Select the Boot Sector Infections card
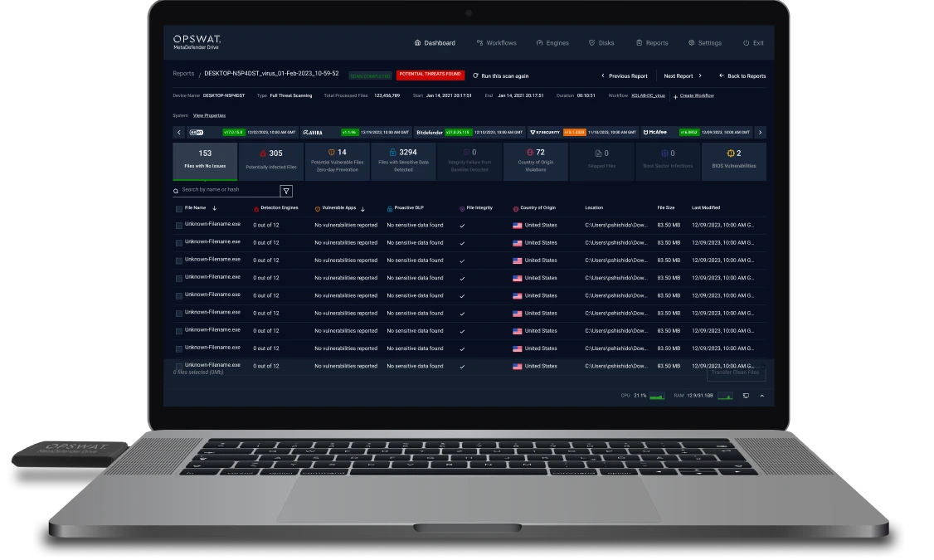 pos(668,161)
